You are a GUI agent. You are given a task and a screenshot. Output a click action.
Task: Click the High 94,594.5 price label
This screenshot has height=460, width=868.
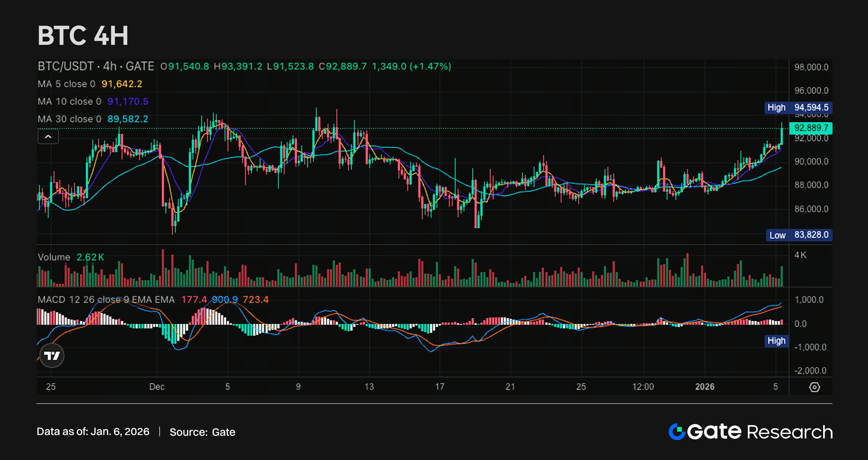pyautogui.click(x=798, y=107)
